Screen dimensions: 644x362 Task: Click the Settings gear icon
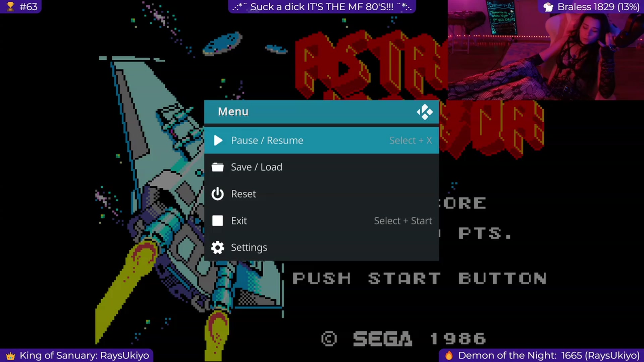(x=217, y=247)
